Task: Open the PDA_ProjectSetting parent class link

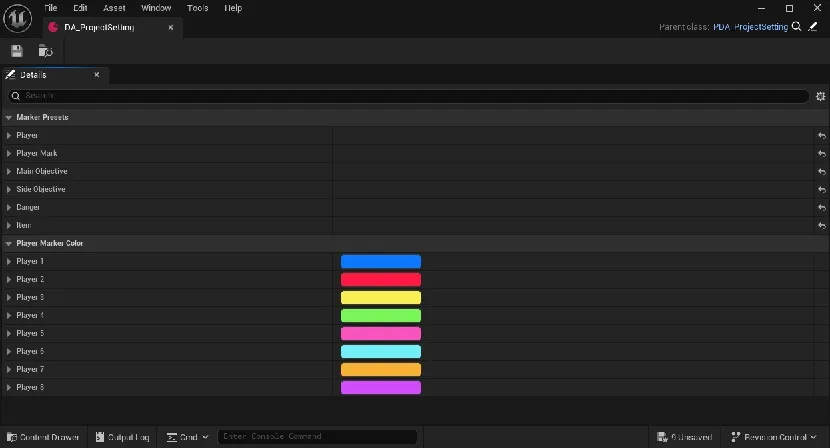Action: click(750, 27)
